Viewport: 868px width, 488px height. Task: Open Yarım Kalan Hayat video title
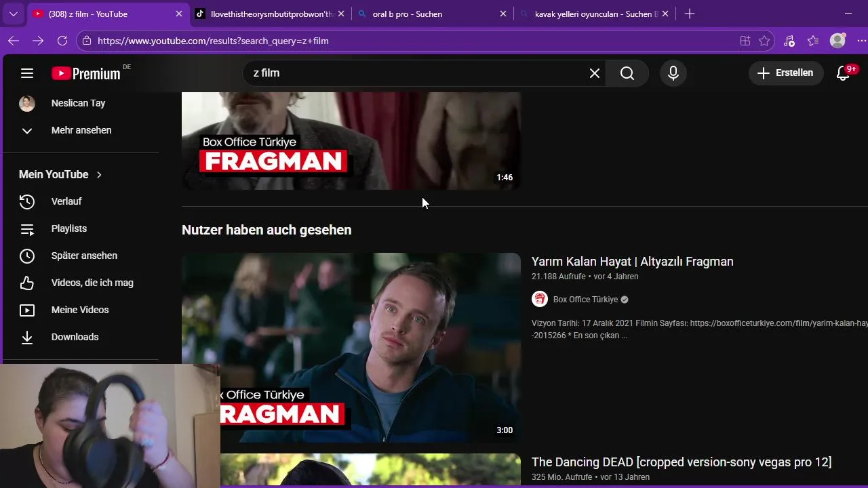633,262
